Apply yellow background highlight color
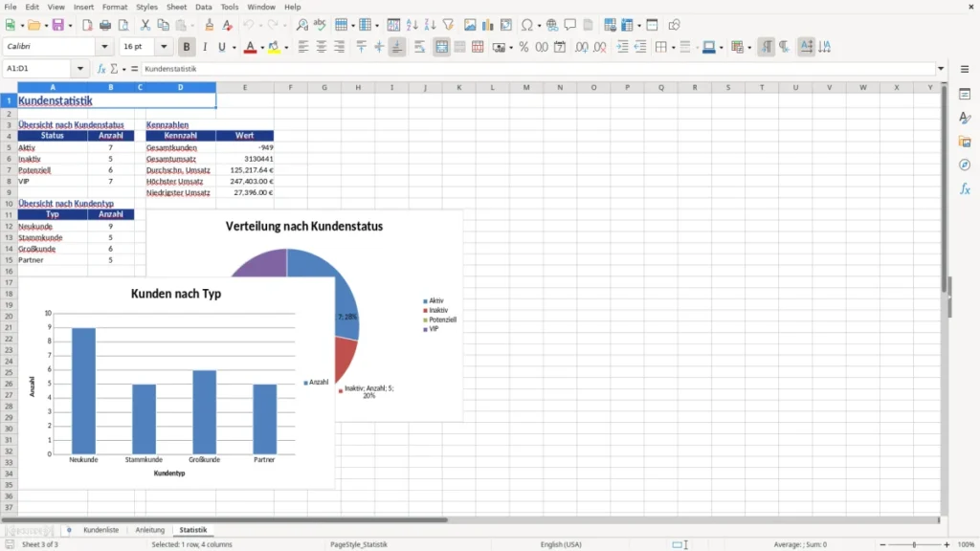This screenshot has width=980, height=551. [x=274, y=47]
